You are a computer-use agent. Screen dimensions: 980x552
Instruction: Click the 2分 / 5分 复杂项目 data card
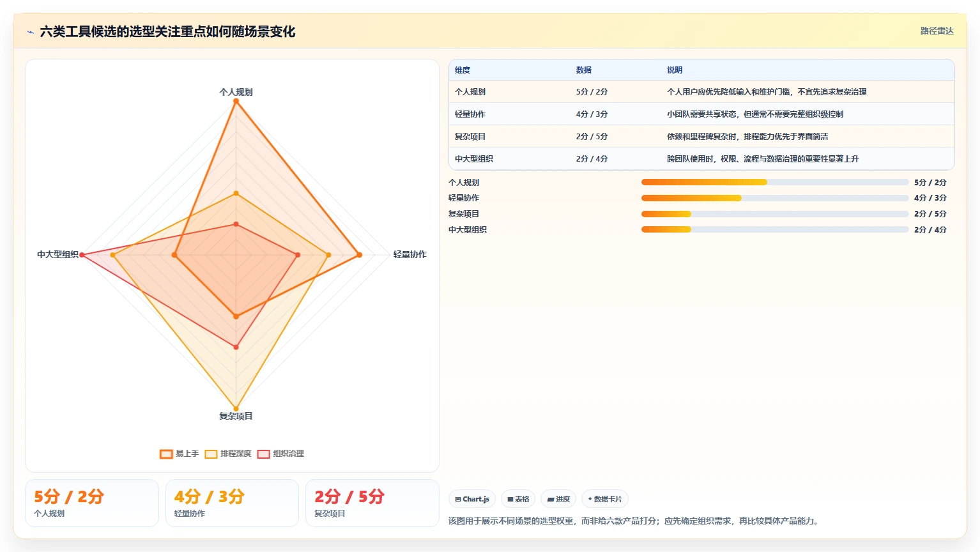tap(372, 503)
